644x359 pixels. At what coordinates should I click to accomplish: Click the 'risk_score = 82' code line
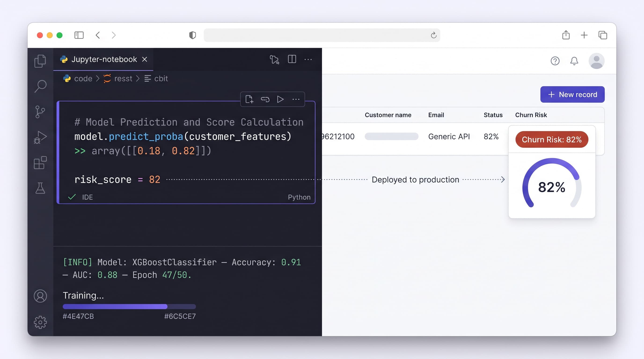coord(117,179)
